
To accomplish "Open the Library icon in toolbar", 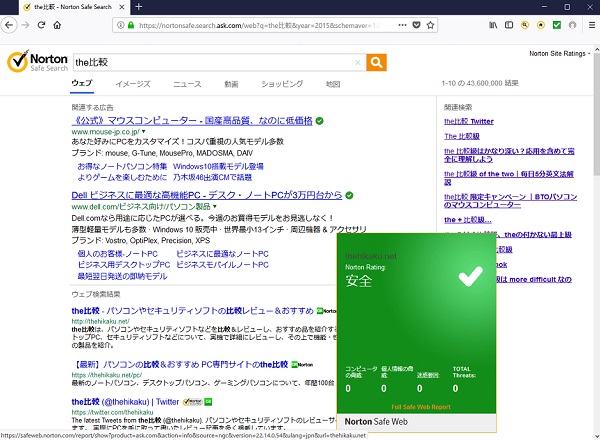I will [x=493, y=25].
